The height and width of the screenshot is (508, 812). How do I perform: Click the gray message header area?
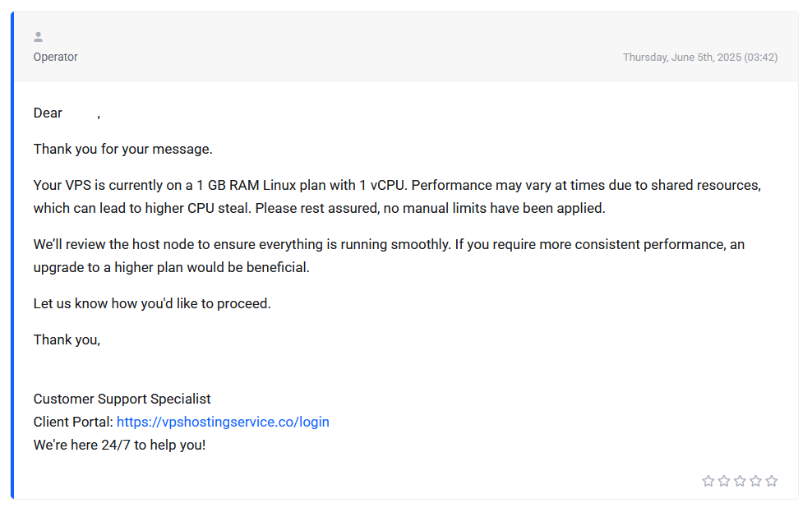point(406,47)
